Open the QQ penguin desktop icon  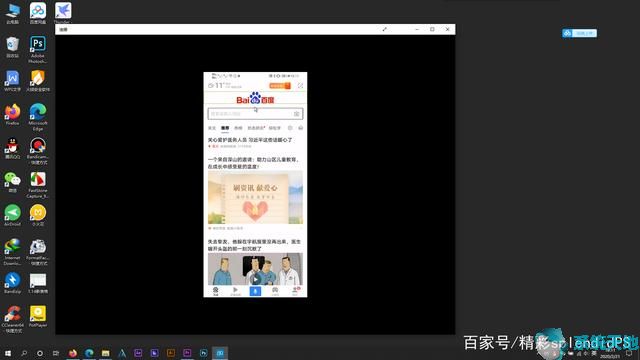(12, 148)
